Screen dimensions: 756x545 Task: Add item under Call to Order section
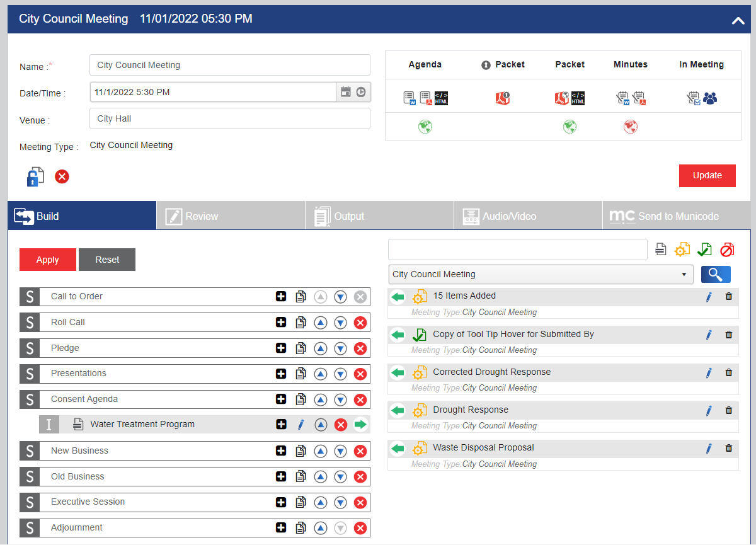[x=281, y=296]
